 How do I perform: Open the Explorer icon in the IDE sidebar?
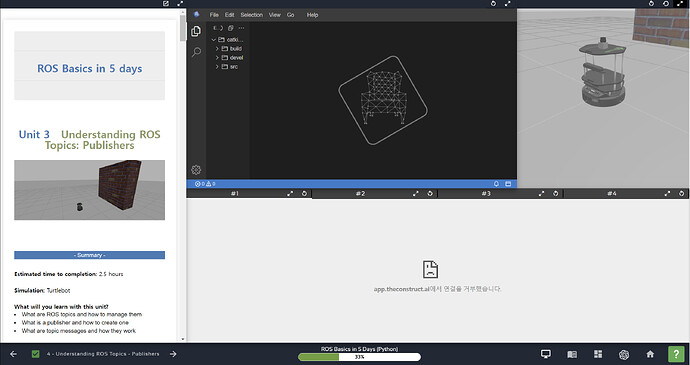tap(196, 31)
